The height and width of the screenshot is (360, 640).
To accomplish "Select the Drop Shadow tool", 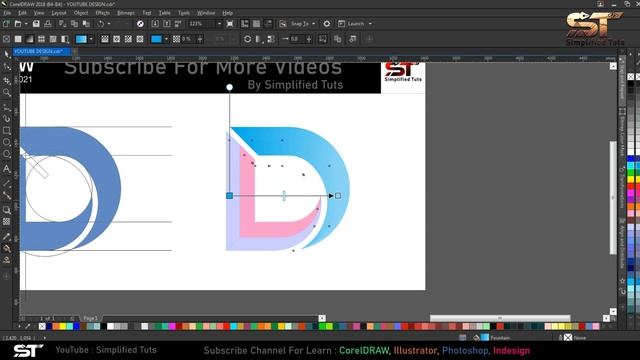I will (x=7, y=210).
